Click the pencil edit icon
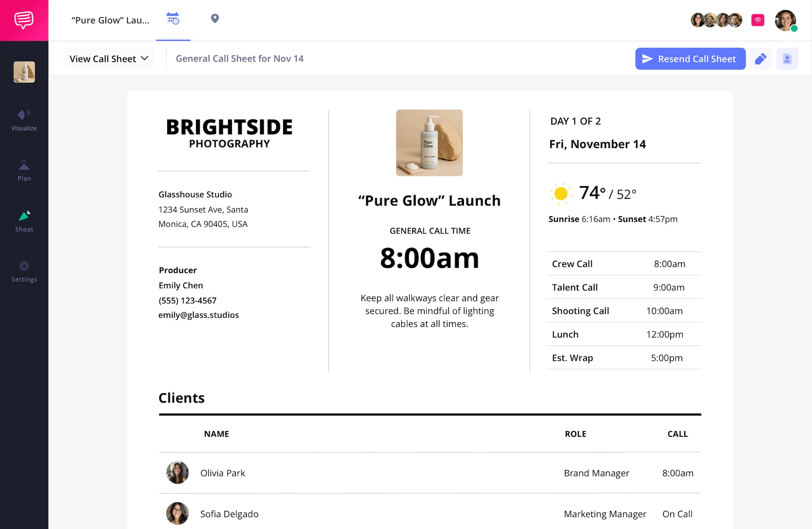This screenshot has width=812, height=529. (760, 59)
